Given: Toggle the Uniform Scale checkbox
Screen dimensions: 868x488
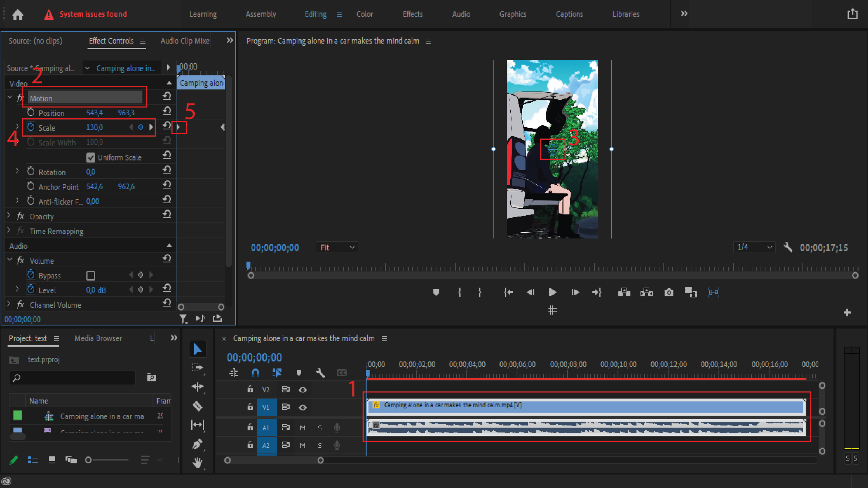Looking at the screenshot, I should click(91, 157).
